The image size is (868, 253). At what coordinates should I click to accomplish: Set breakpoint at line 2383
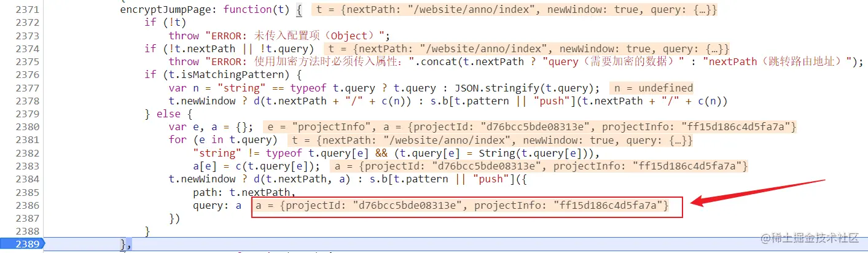(28, 166)
